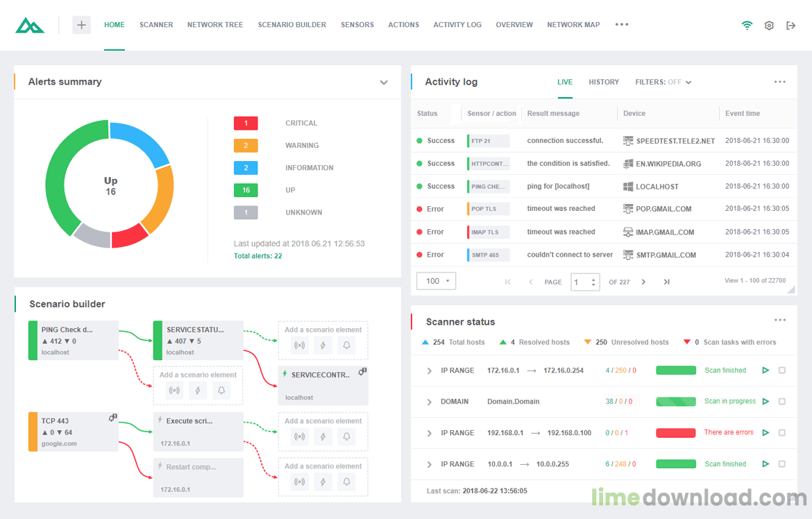The image size is (812, 519).
Task: Start scan for 172.16.0.1 IP range
Action: pyautogui.click(x=766, y=371)
